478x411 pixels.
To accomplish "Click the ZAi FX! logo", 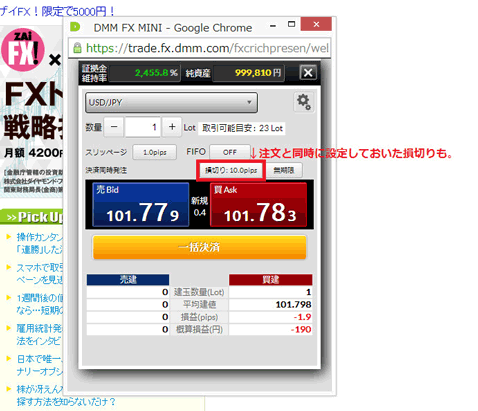I will tap(23, 50).
